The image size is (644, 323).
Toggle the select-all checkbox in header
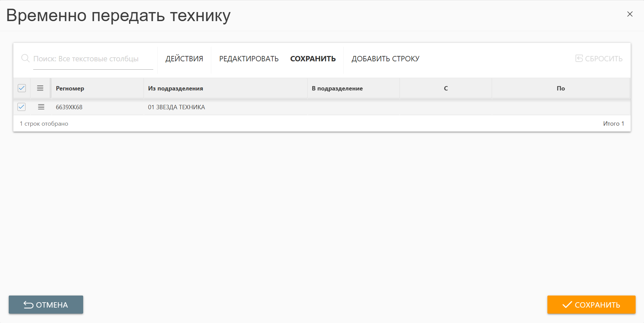click(x=22, y=88)
